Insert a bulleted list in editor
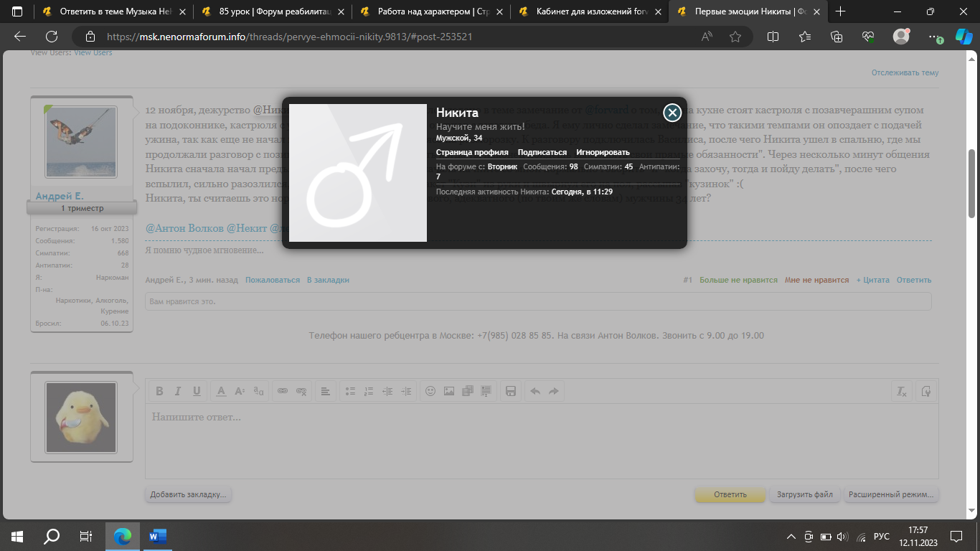980x551 pixels. coord(350,391)
